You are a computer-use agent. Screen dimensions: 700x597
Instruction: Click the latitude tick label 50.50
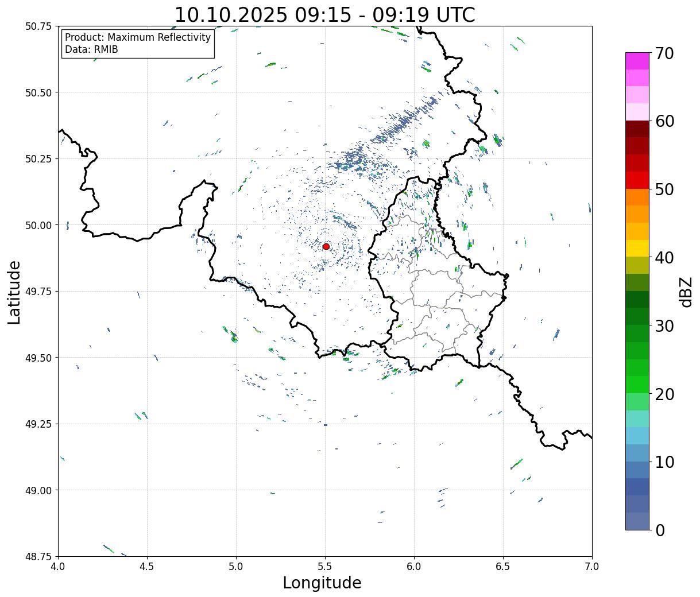38,92
